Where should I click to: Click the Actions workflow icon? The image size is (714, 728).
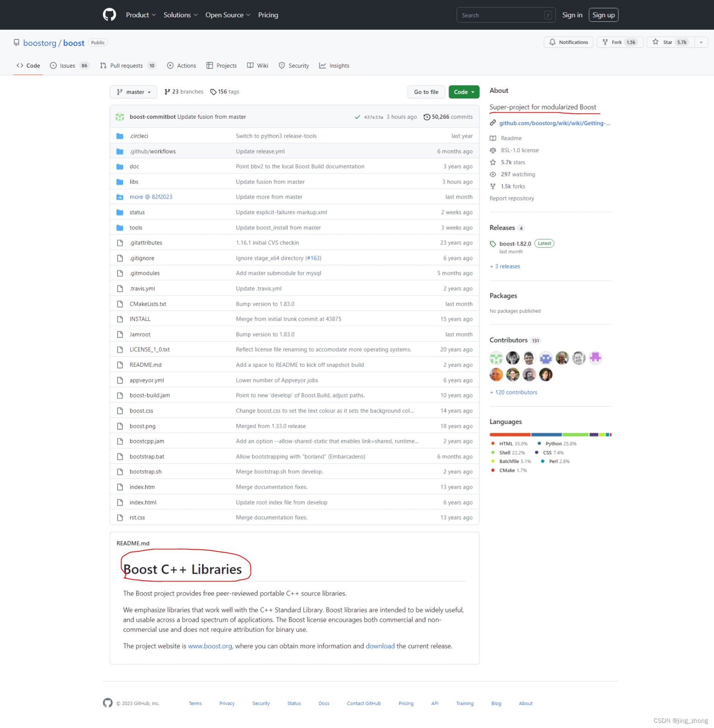coord(170,65)
